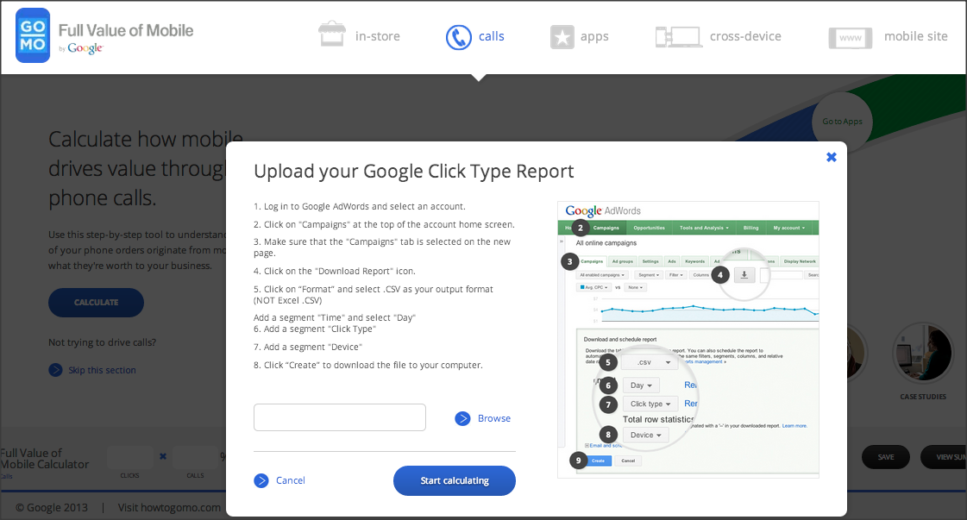Click the Cancel link
The width and height of the screenshot is (967, 520).
point(290,481)
